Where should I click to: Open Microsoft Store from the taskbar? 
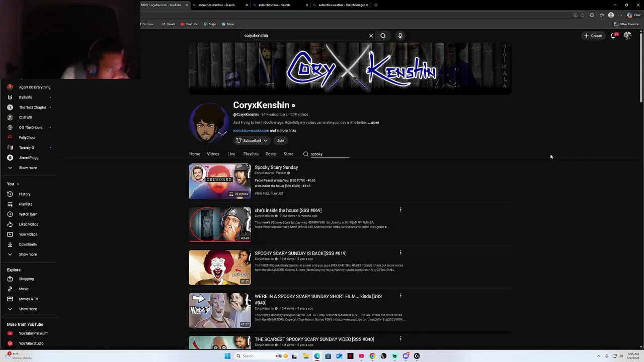[x=328, y=356]
